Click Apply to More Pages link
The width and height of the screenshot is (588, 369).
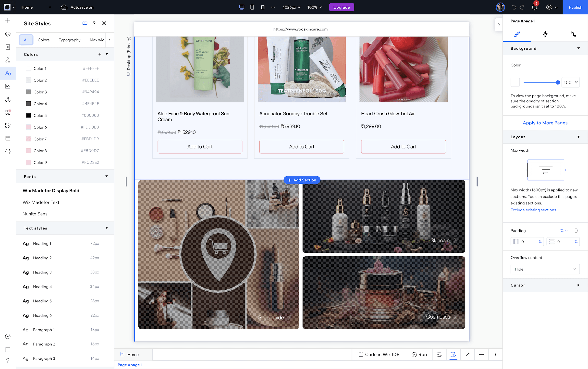(x=545, y=123)
